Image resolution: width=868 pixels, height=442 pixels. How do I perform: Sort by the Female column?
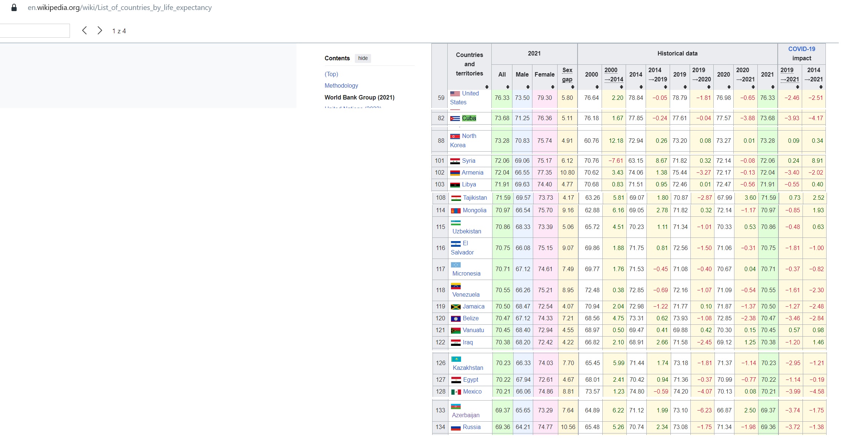click(553, 87)
